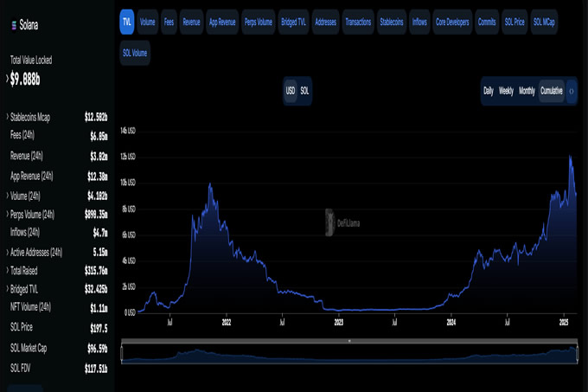Expand the Total Value Locked breakdown
The height and width of the screenshot is (392, 588).
pyautogui.click(x=7, y=79)
